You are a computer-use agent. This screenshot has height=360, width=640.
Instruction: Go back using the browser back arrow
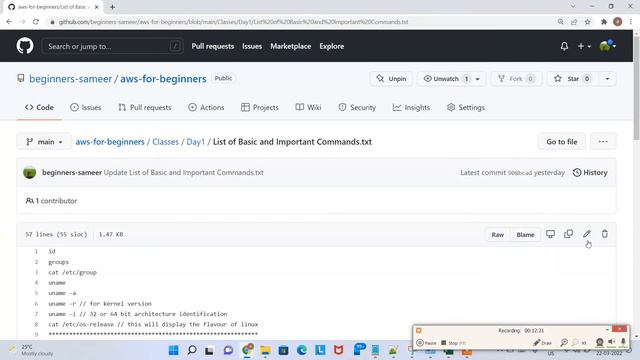point(9,22)
